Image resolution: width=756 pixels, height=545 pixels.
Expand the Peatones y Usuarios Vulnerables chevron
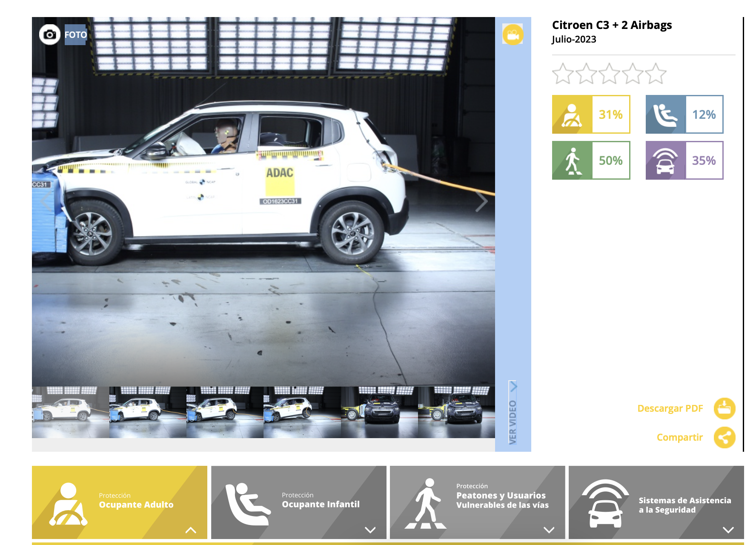click(549, 530)
